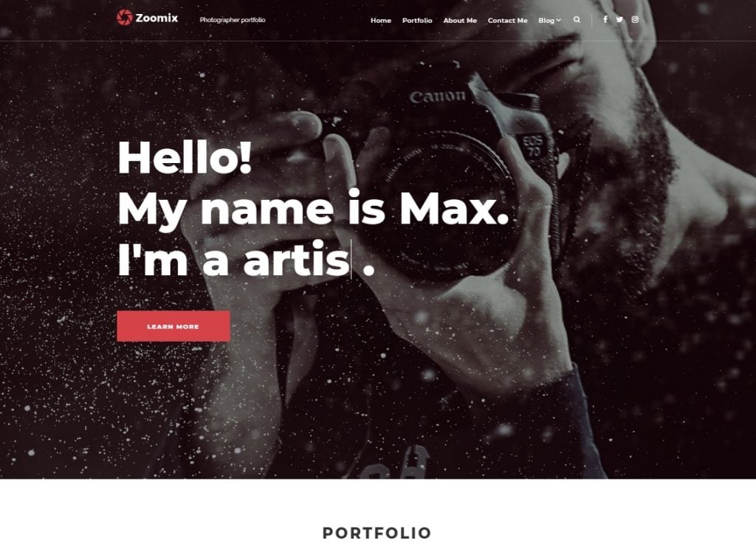
Task: Click the PORTFOLIO section heading
Action: (x=377, y=533)
